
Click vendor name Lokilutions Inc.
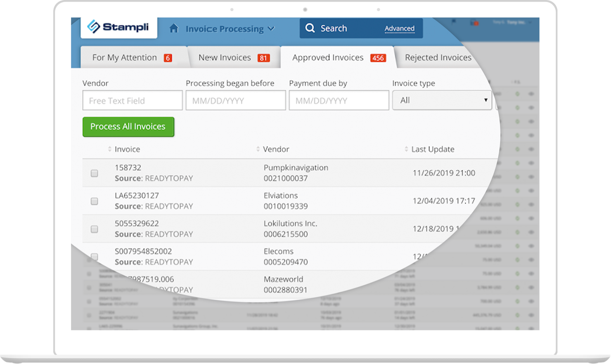pos(291,223)
